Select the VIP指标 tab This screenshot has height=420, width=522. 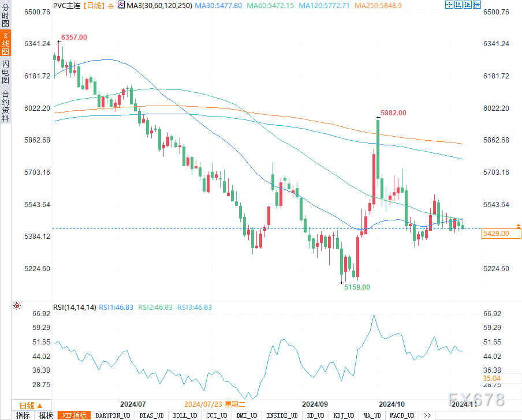point(74,415)
